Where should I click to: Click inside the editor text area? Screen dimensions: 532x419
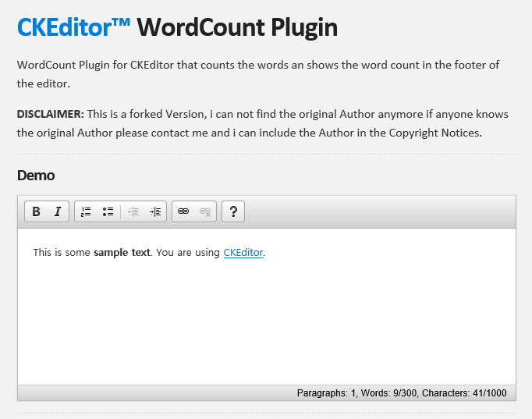267,307
